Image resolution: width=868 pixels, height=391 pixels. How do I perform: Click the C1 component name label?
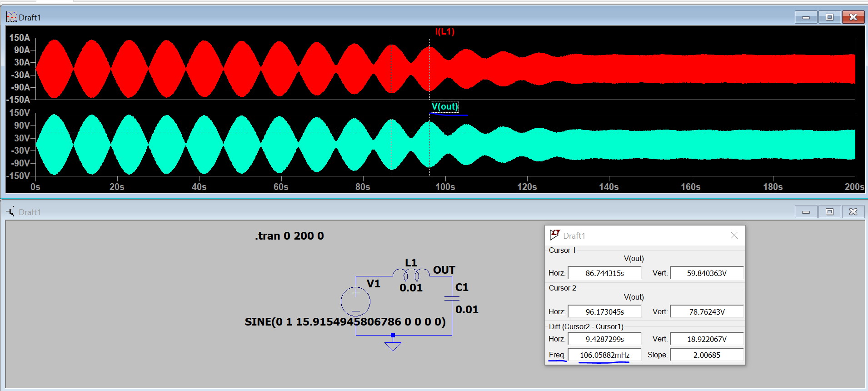462,287
